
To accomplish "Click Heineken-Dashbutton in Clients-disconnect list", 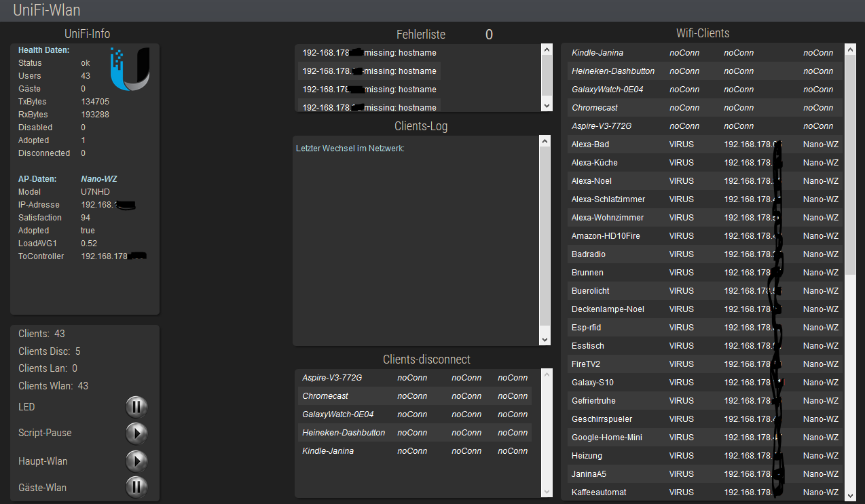I will click(416, 433).
